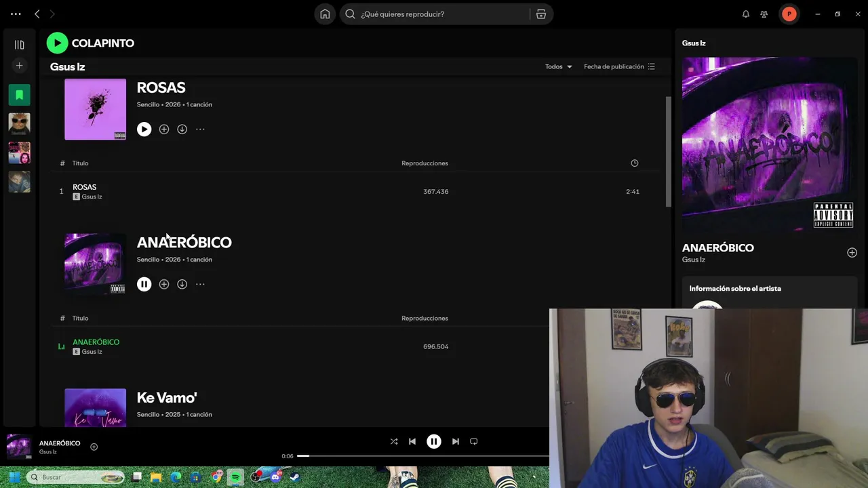Open Discord from the taskbar
This screenshot has height=488, width=868.
(x=275, y=477)
